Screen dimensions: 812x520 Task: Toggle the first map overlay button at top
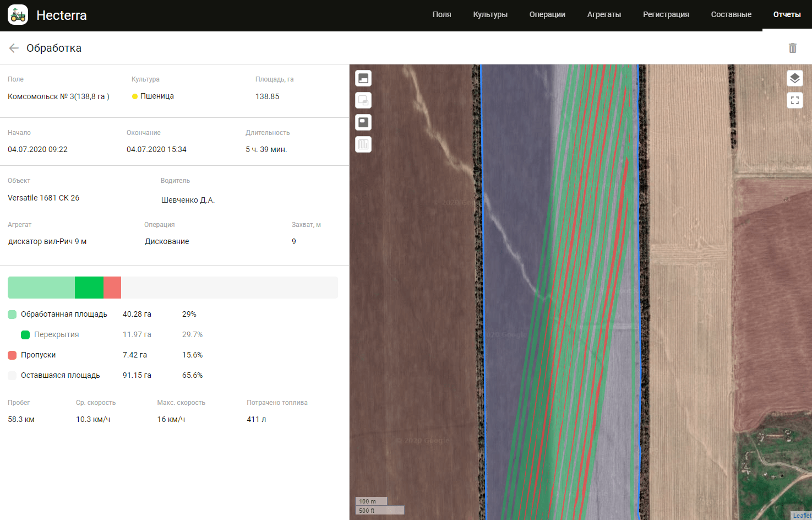tap(363, 78)
